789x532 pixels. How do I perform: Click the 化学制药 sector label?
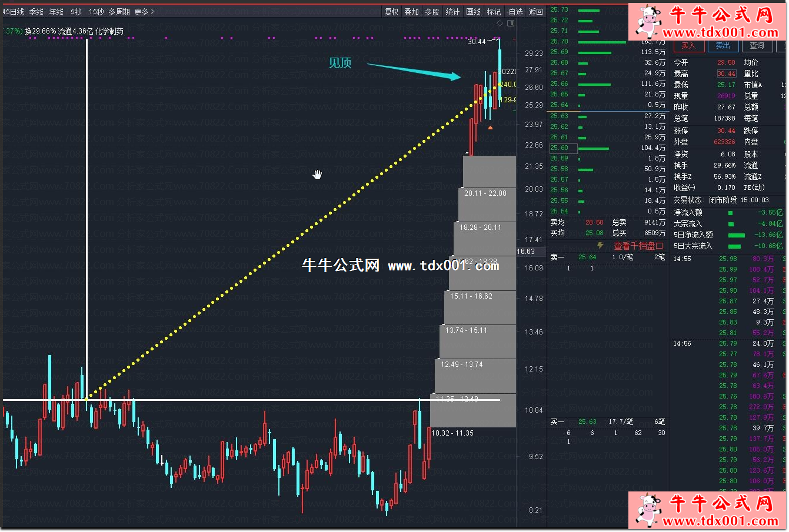(x=109, y=31)
